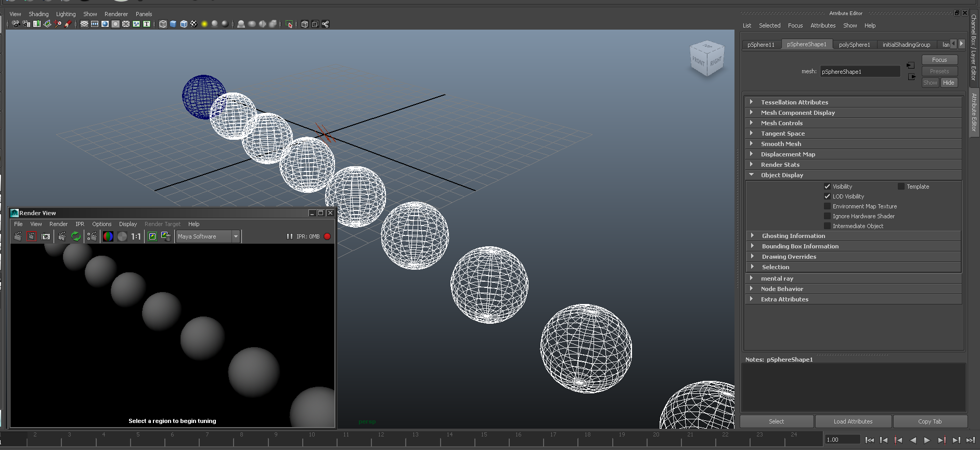
Task: Toggle the viewport Grid icon
Action: point(84,24)
